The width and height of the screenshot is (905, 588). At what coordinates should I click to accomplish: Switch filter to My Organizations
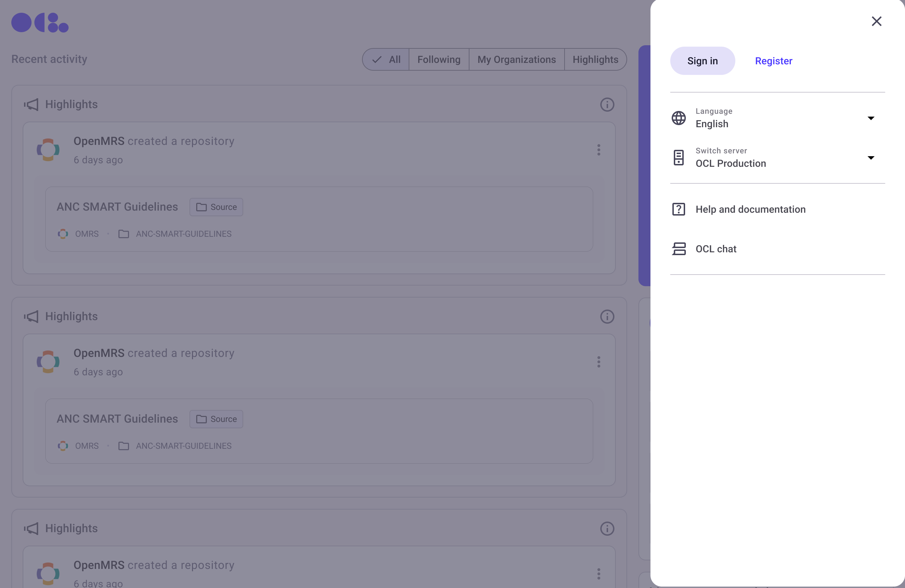point(516,60)
